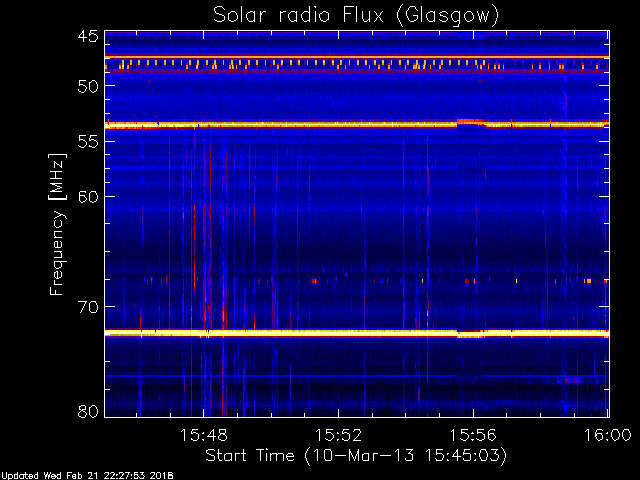Viewport: 640px width, 480px height.
Task: Click the "Start Time (10-Mar-13 15:45:03)" label
Action: (x=356, y=455)
